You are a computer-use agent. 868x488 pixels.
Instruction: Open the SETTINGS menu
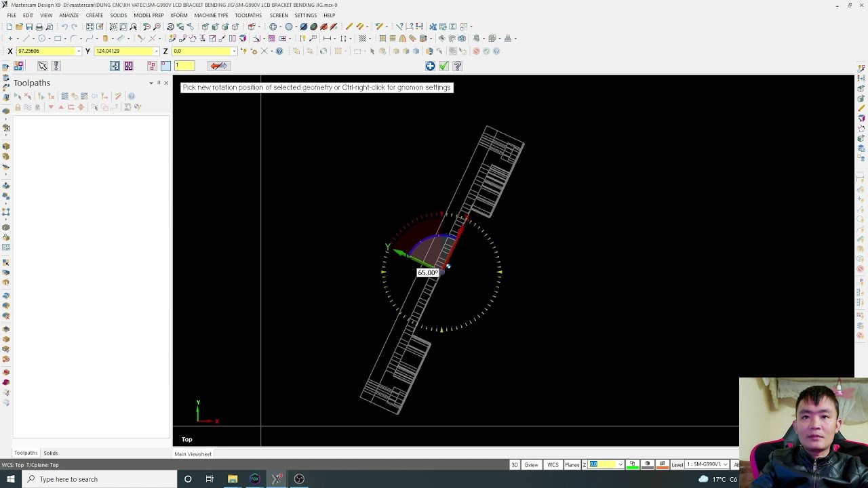306,15
